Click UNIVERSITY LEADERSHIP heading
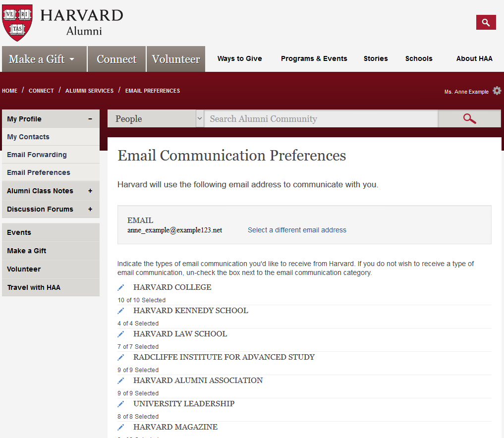 184,404
